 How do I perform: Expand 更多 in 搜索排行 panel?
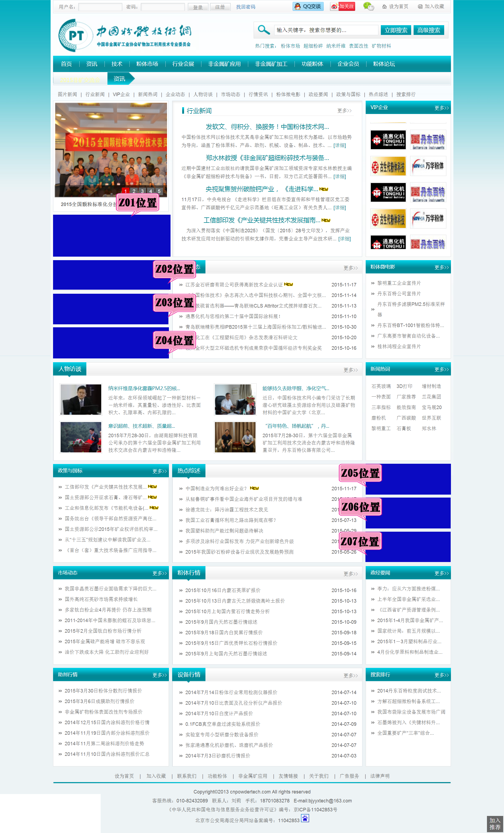click(441, 675)
